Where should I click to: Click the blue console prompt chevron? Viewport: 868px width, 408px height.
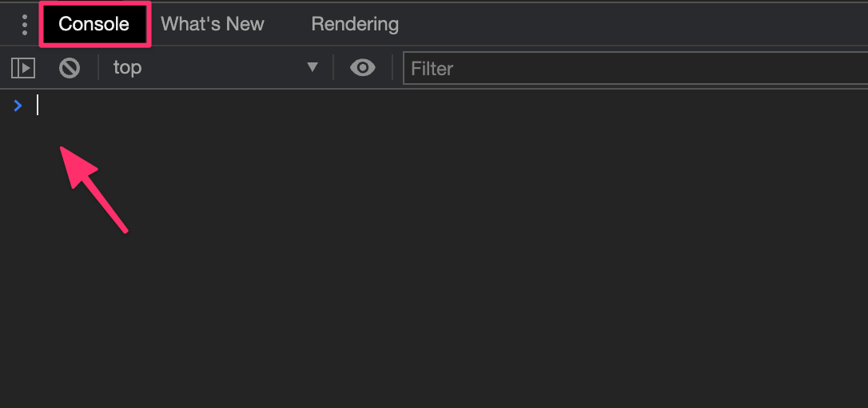18,106
